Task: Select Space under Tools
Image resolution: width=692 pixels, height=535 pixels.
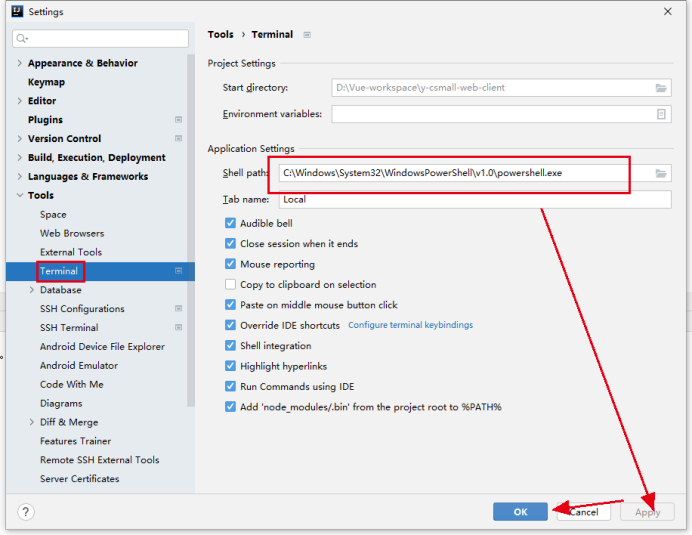Action: click(53, 215)
